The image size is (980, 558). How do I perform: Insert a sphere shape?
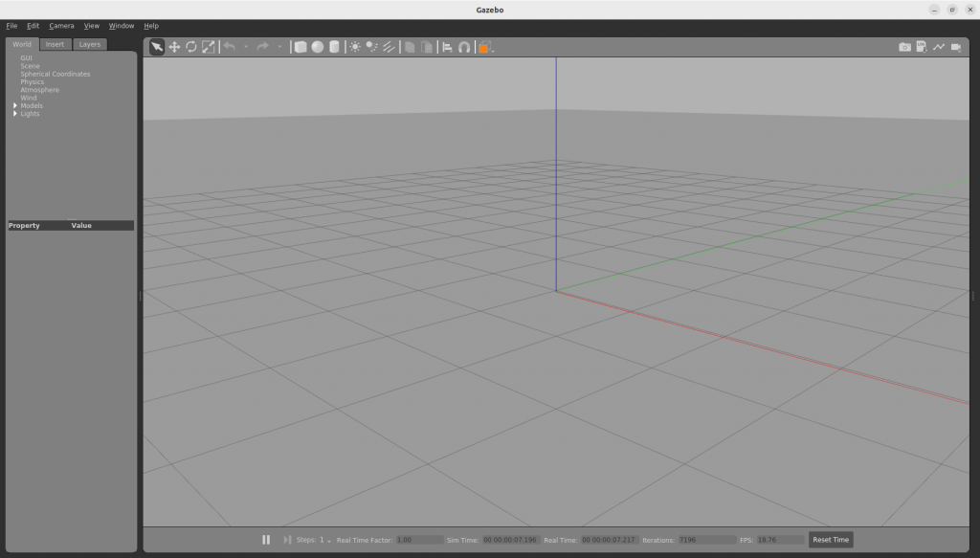coord(318,47)
